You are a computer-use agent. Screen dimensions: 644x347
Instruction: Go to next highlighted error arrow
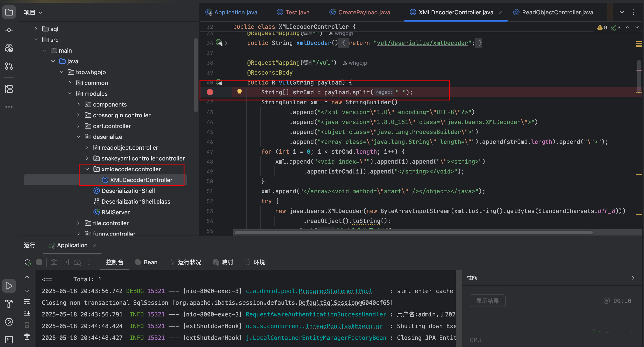point(637,27)
